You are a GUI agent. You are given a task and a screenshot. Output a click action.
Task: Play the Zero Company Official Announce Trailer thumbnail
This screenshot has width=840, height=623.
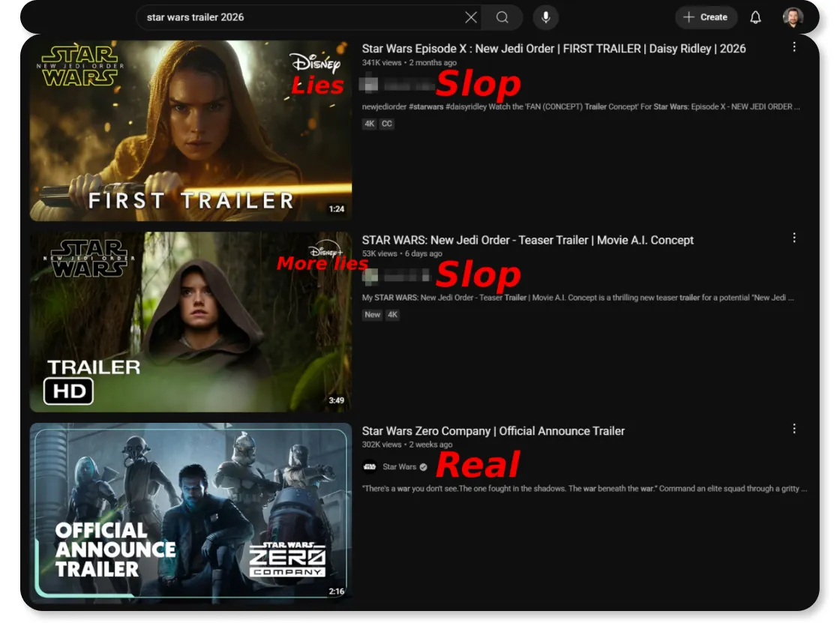point(190,514)
